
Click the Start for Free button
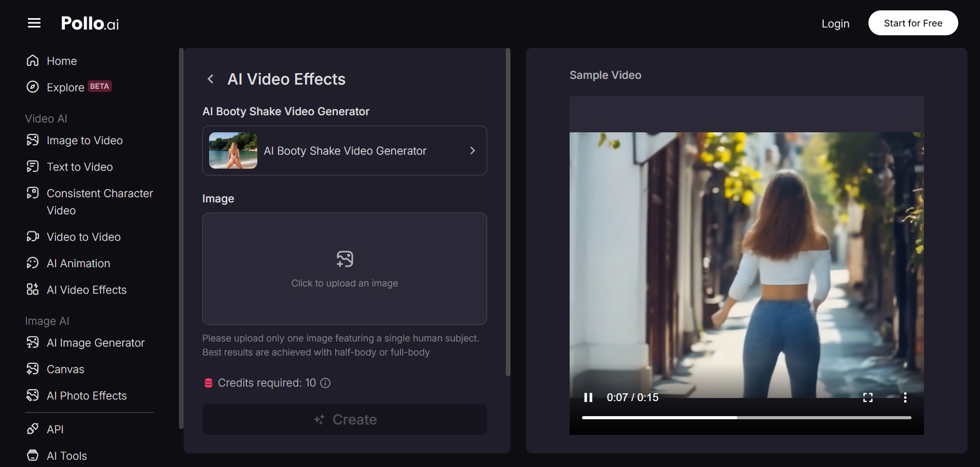tap(913, 23)
